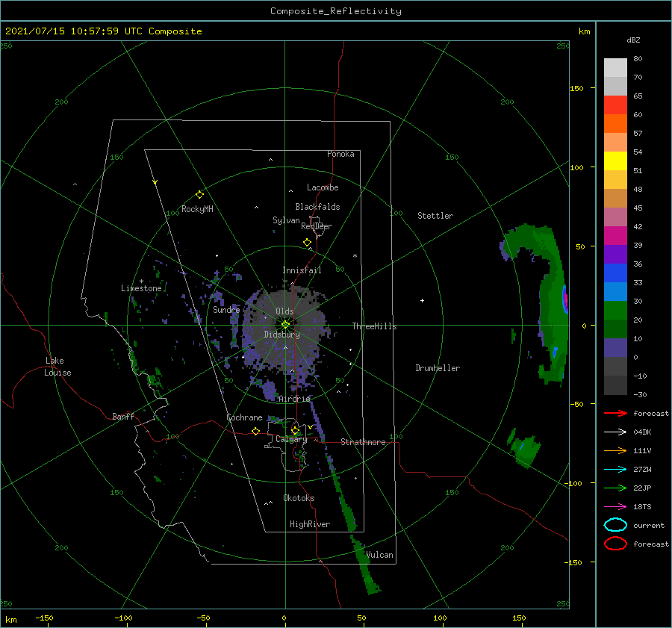Select the 10 dBZ slate purple swatch
672x628 pixels.
point(615,347)
